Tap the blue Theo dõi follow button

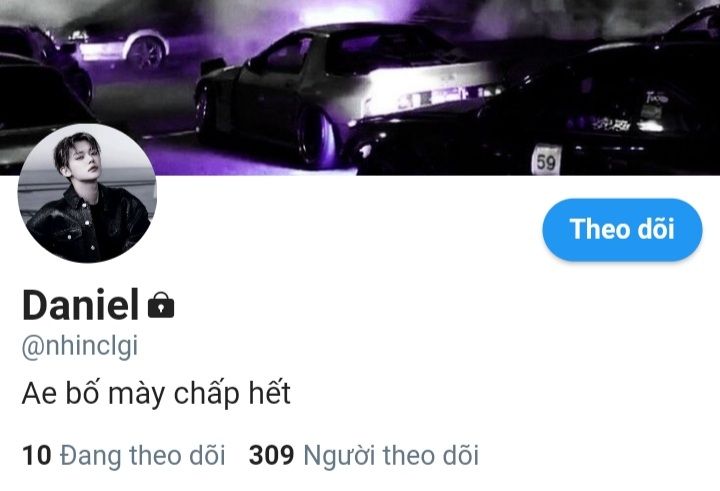(622, 230)
